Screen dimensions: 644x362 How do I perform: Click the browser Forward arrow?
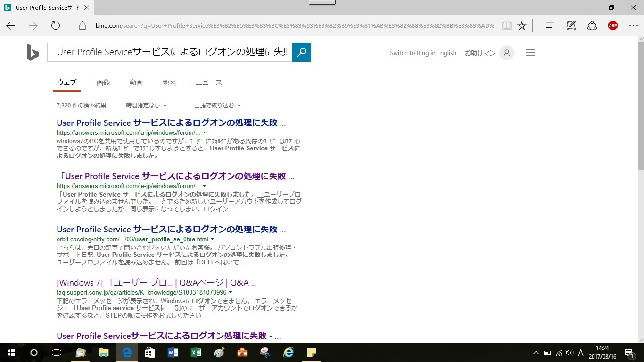point(33,25)
